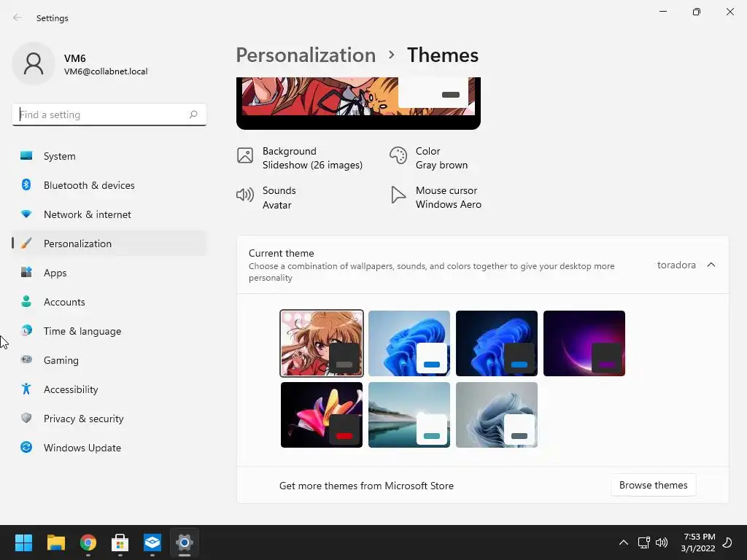Open Bluetooth & devices settings
Screen dimensions: 747x560
click(x=109, y=185)
